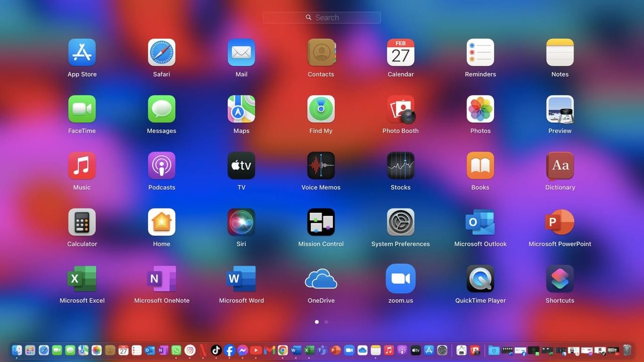Launch Microsoft Outlook from the Launchpad grid
The image size is (644, 362).
480,222
